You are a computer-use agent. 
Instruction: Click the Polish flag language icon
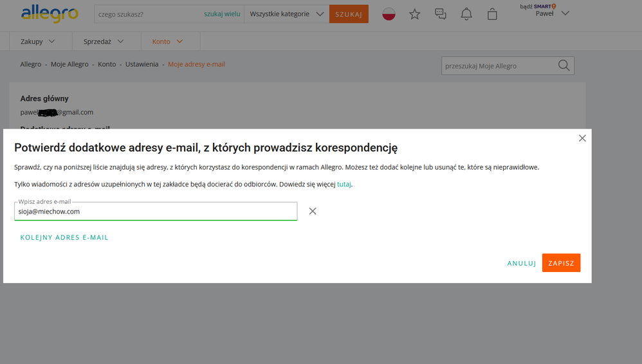point(389,14)
